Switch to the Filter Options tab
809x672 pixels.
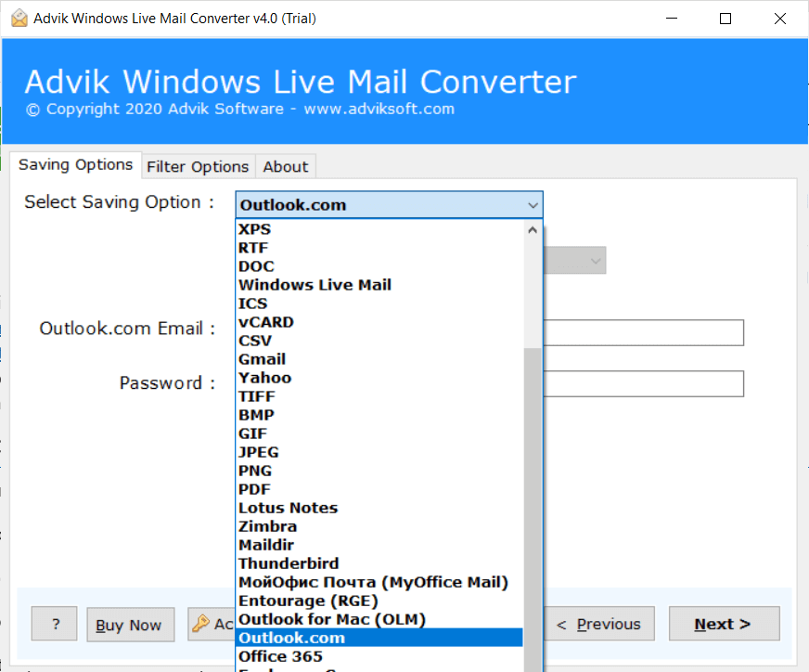(198, 167)
